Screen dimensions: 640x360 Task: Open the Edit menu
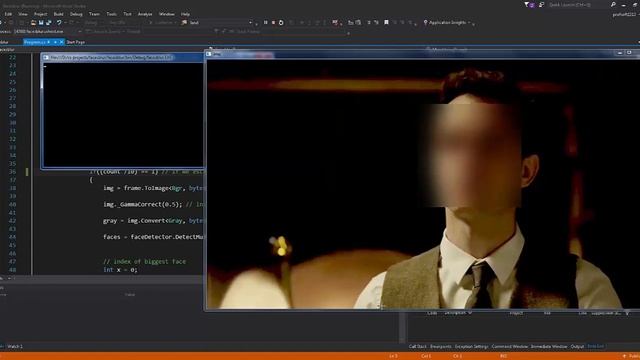(x=8, y=14)
